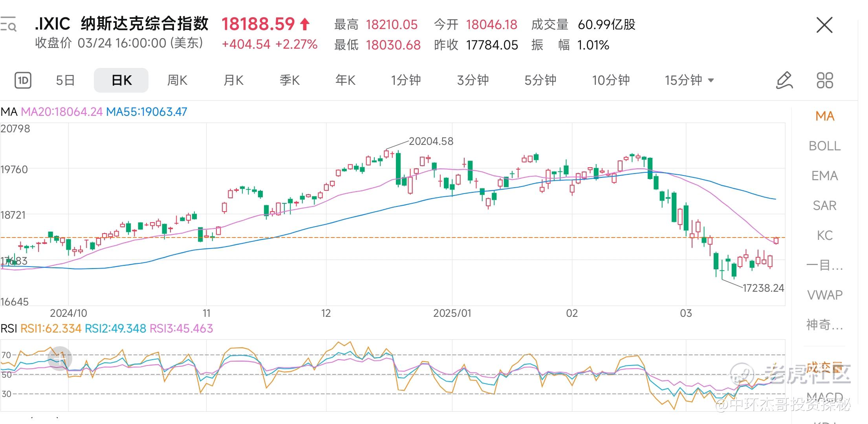Toggle the EMA indicator on

(824, 176)
